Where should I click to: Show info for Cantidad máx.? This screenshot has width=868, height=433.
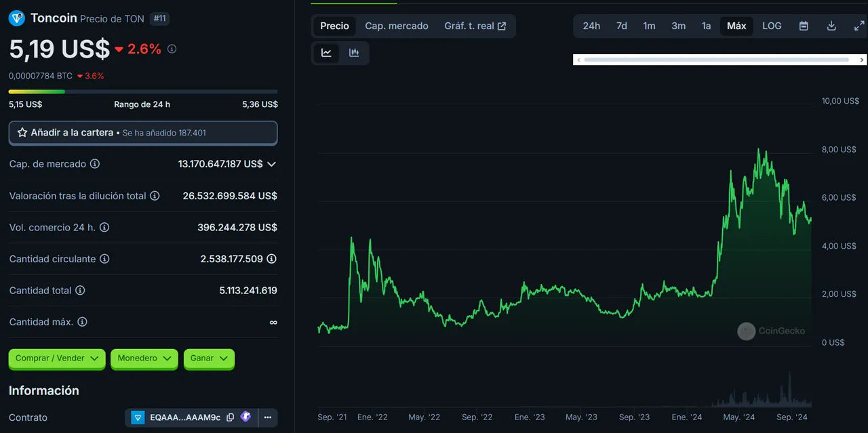pyautogui.click(x=82, y=322)
